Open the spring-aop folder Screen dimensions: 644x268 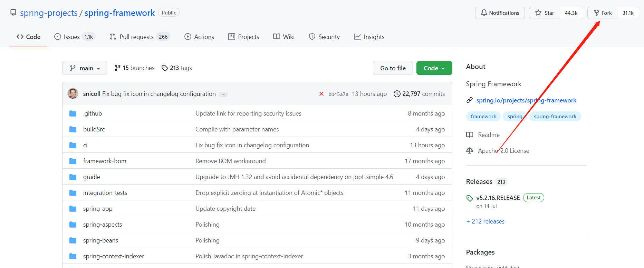98,208
